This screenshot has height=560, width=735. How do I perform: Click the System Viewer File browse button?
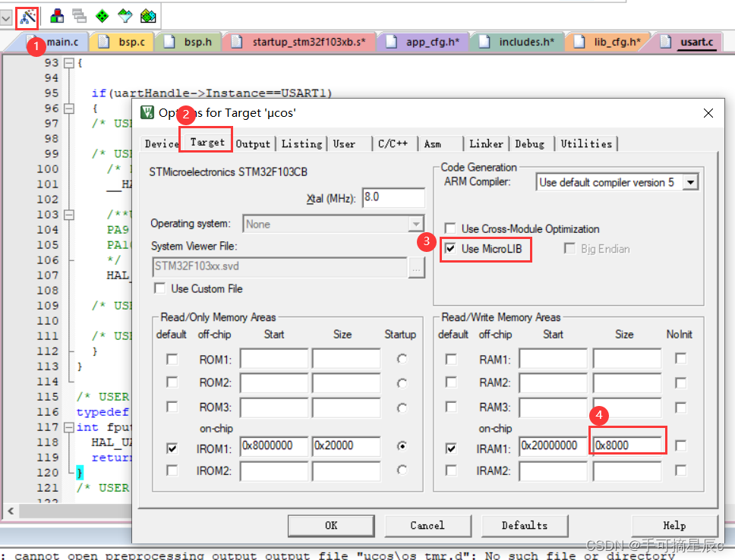417,268
